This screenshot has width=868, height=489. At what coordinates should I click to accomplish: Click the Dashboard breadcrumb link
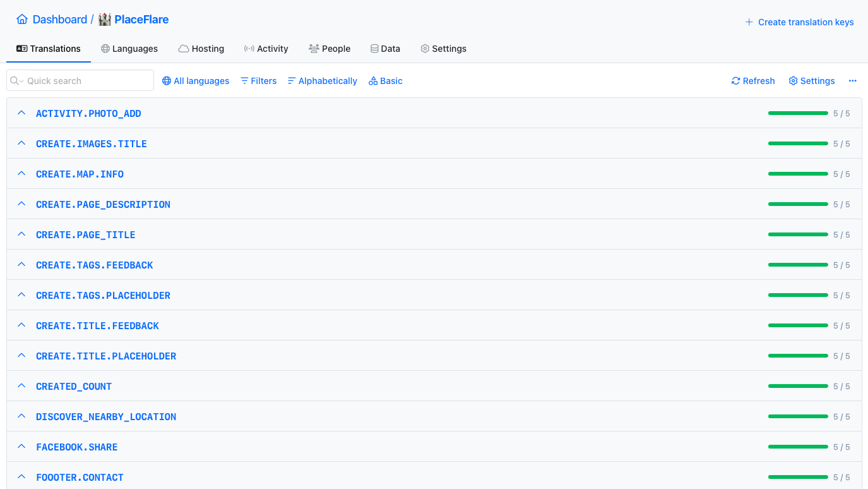[x=60, y=20]
